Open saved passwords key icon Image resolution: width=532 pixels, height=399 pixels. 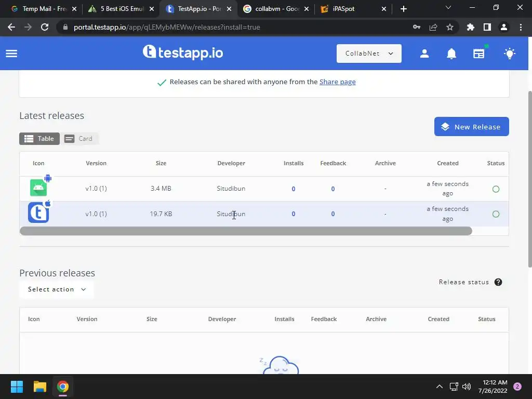coord(417,27)
